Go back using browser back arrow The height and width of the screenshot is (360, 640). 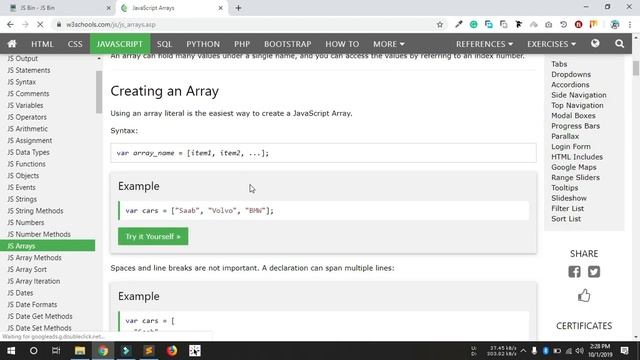(10, 24)
